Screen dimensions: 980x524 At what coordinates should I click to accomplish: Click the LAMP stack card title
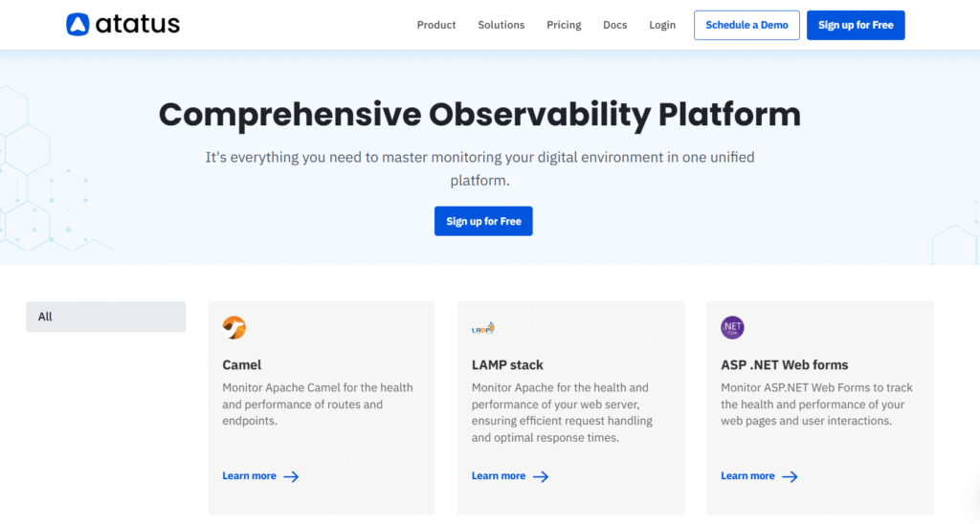[507, 364]
